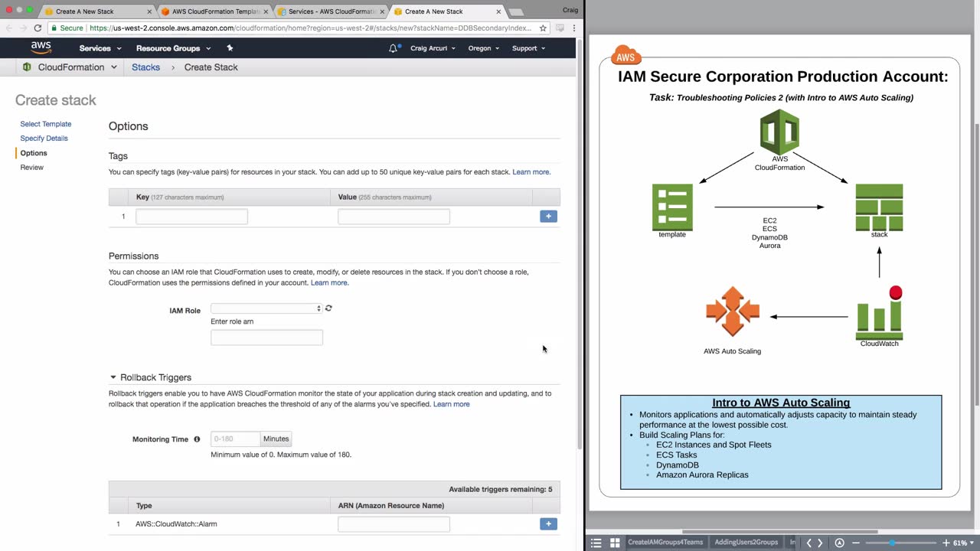Image resolution: width=980 pixels, height=551 pixels.
Task: Open the 61% zoom level dropdown
Action: (x=964, y=543)
